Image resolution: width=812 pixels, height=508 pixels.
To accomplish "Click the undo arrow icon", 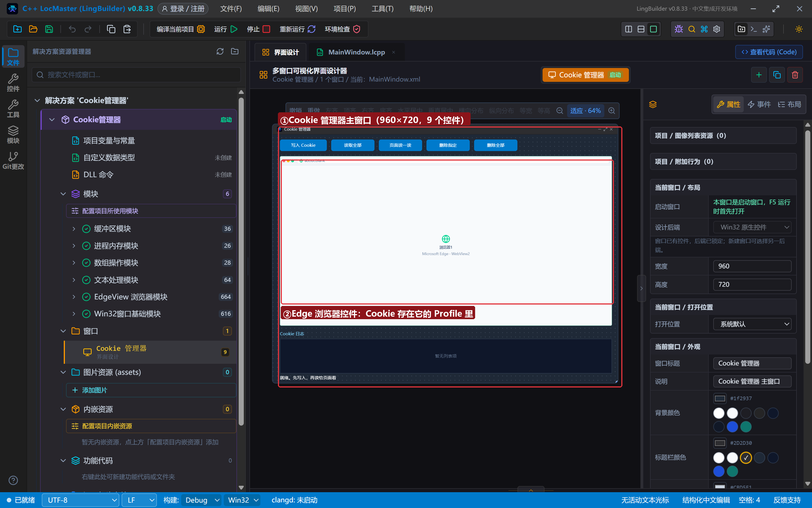I will [72, 29].
